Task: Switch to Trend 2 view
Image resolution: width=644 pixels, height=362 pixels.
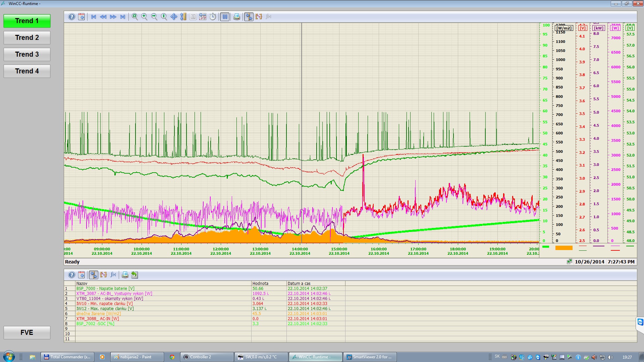Action: coord(27,38)
